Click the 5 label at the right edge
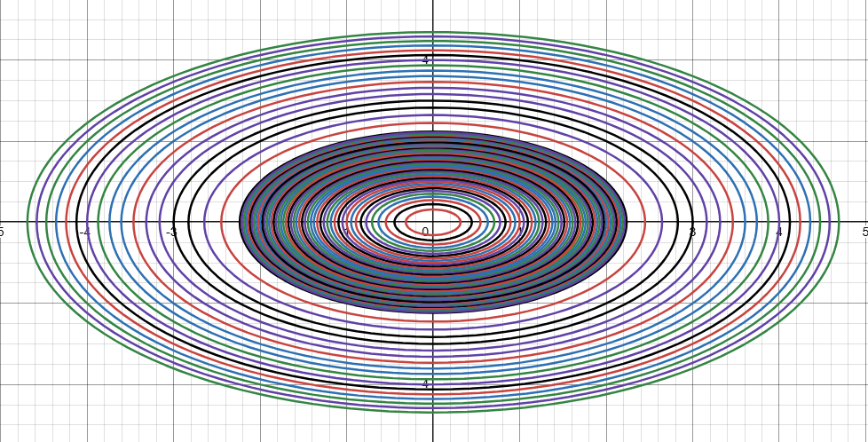Screen dimensions: 868x442 point(864,233)
